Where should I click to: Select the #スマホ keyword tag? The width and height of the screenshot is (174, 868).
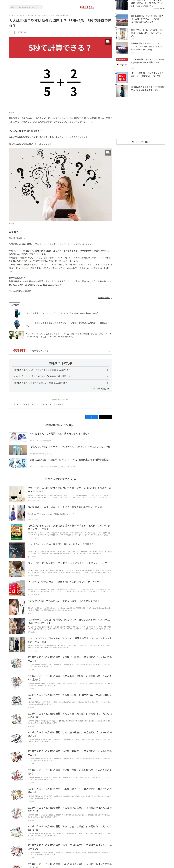click(35, 404)
